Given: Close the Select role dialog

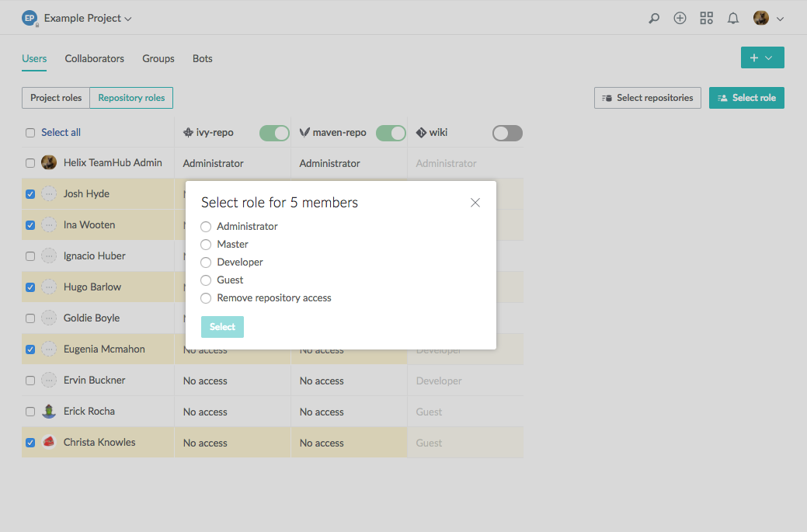Looking at the screenshot, I should pyautogui.click(x=475, y=203).
